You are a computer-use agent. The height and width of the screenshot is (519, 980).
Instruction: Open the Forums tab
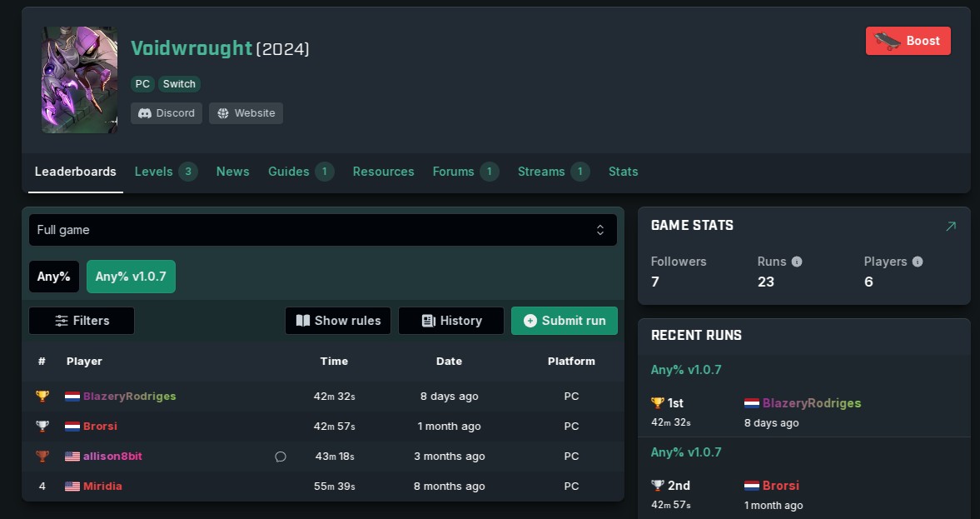pyautogui.click(x=465, y=172)
